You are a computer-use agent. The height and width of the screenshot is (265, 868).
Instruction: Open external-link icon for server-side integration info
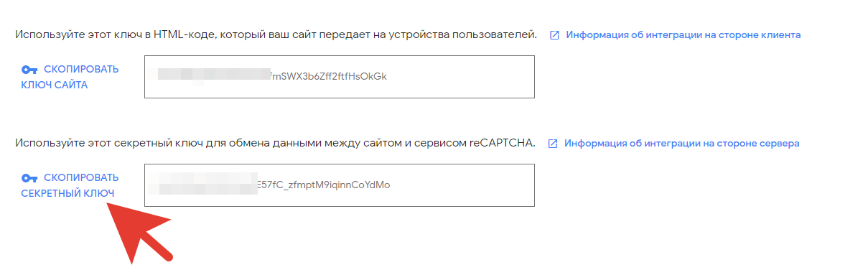pyautogui.click(x=553, y=143)
